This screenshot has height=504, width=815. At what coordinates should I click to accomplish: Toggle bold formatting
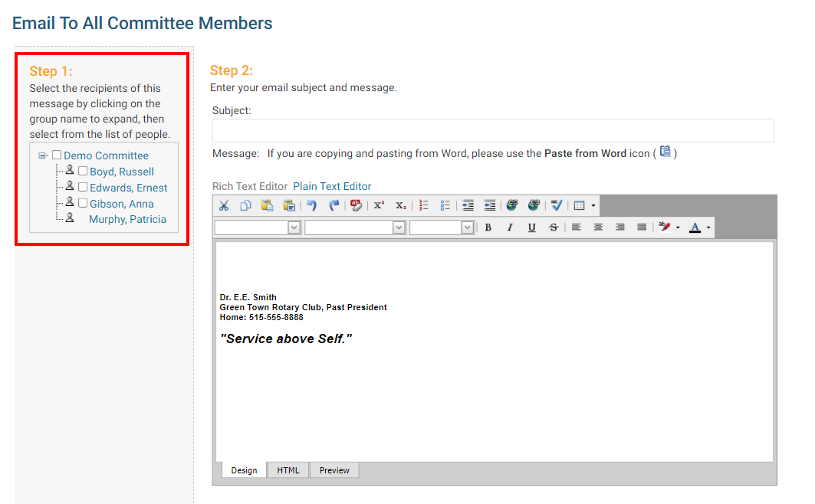coord(488,227)
